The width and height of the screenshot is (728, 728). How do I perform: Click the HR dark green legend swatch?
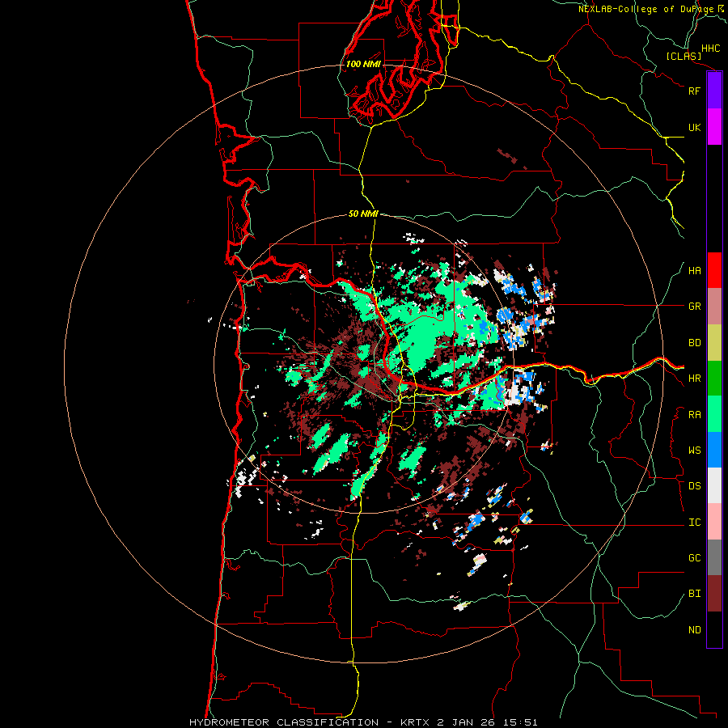click(x=714, y=379)
